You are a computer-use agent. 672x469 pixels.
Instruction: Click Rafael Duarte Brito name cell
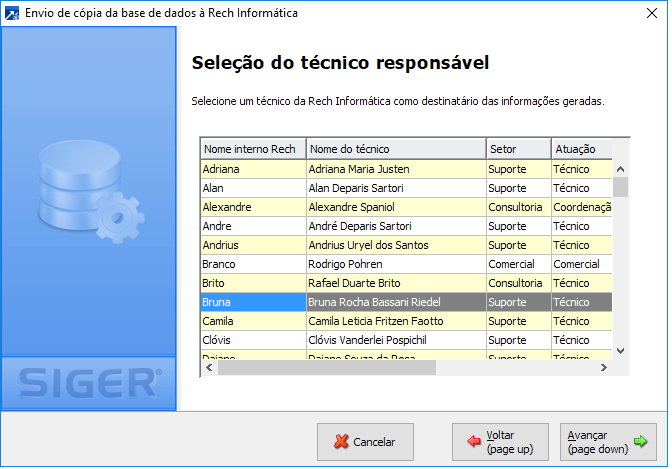coord(396,283)
